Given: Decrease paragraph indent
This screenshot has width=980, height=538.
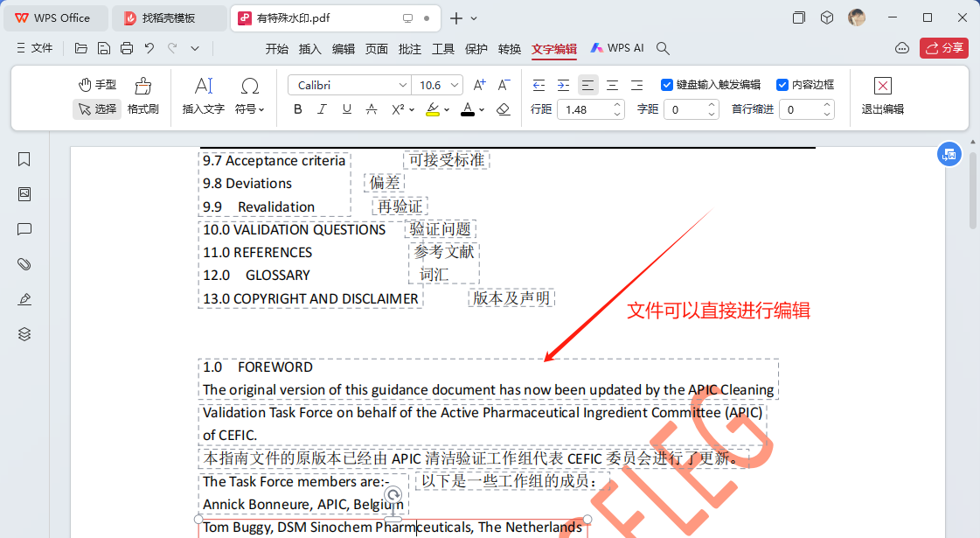Looking at the screenshot, I should [x=539, y=85].
